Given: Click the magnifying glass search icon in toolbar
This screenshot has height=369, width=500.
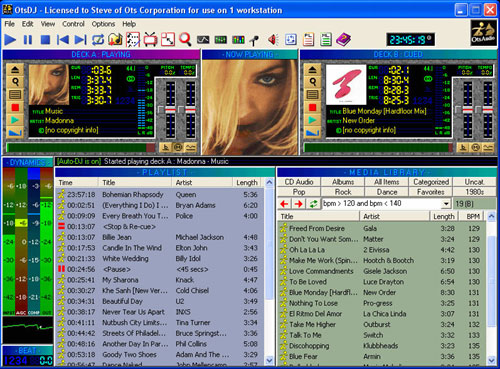Looking at the screenshot, I should coord(185,40).
